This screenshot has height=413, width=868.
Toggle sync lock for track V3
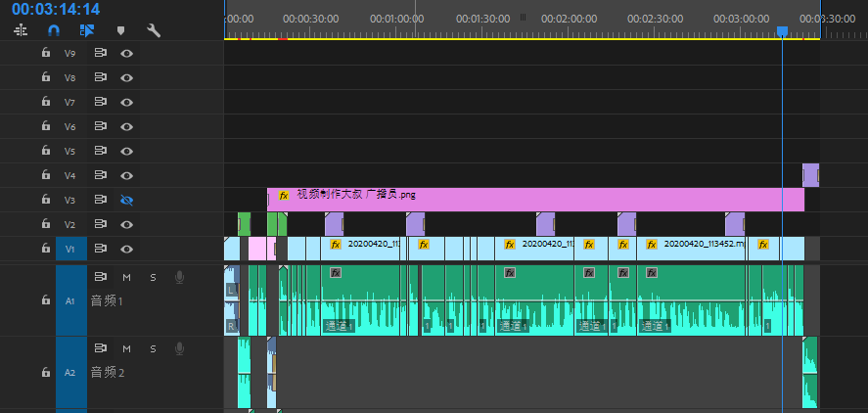[x=100, y=200]
